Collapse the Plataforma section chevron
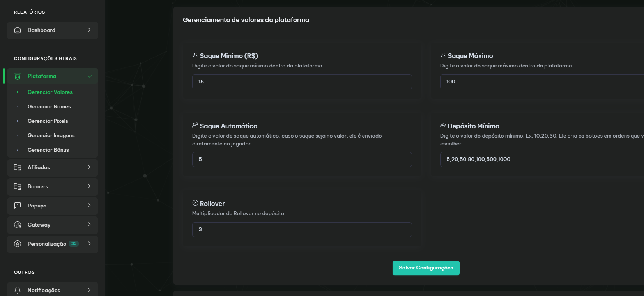This screenshot has height=296, width=644. click(x=90, y=76)
